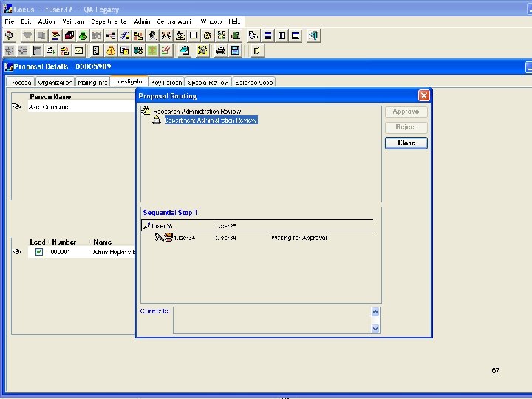Select the tuser28 approver row

coord(257,225)
